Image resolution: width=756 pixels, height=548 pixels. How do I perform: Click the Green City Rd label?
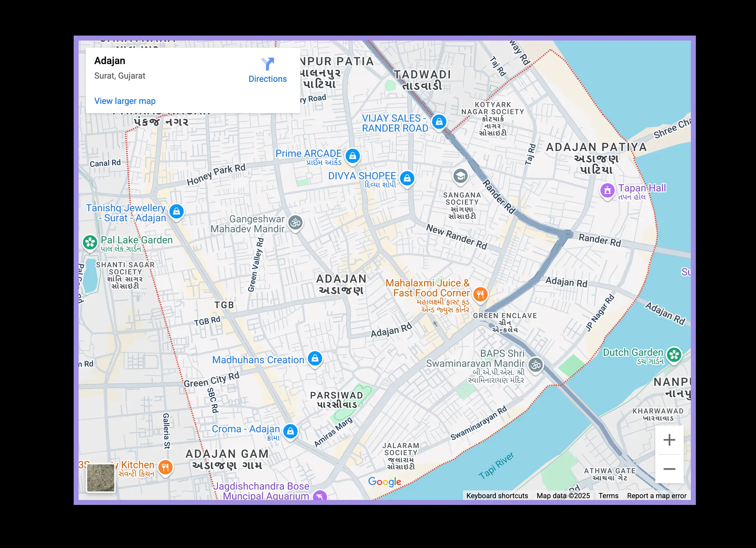click(211, 380)
